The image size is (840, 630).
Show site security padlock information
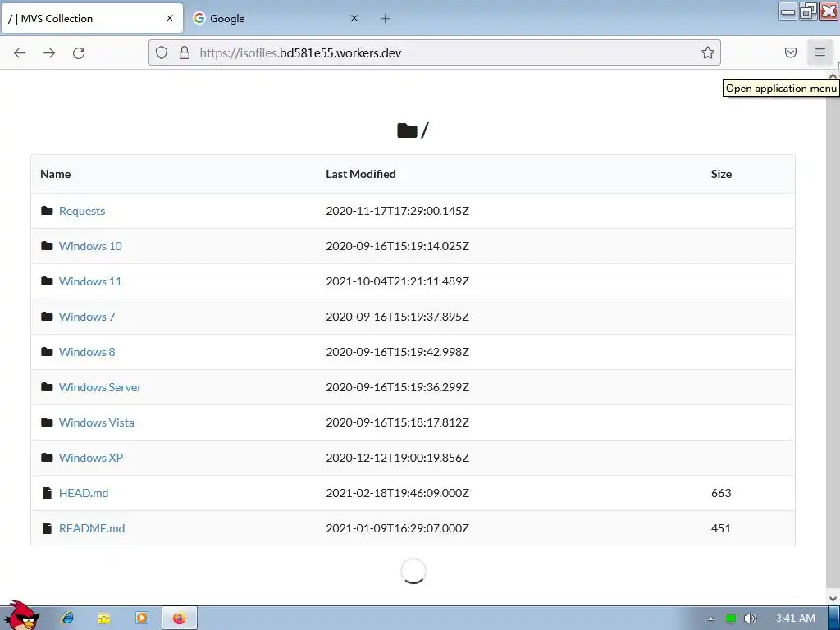pyautogui.click(x=185, y=52)
